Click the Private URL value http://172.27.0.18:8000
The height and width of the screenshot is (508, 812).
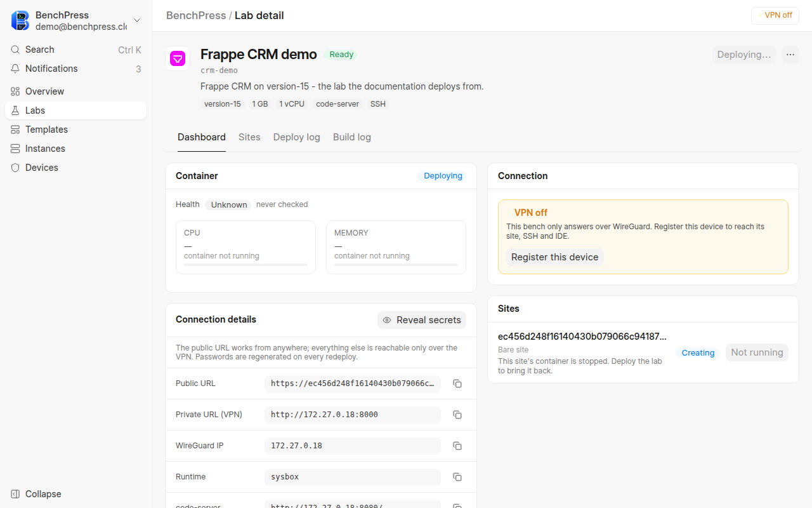pyautogui.click(x=353, y=415)
